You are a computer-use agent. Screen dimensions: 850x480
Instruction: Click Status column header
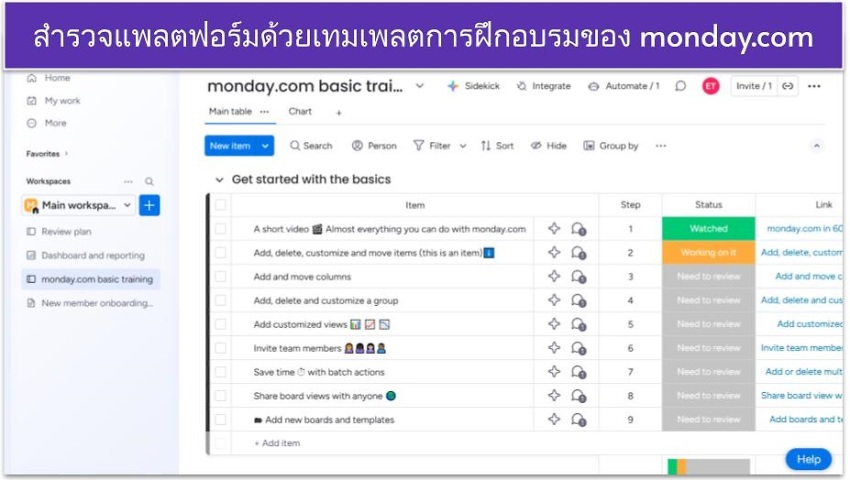708,205
